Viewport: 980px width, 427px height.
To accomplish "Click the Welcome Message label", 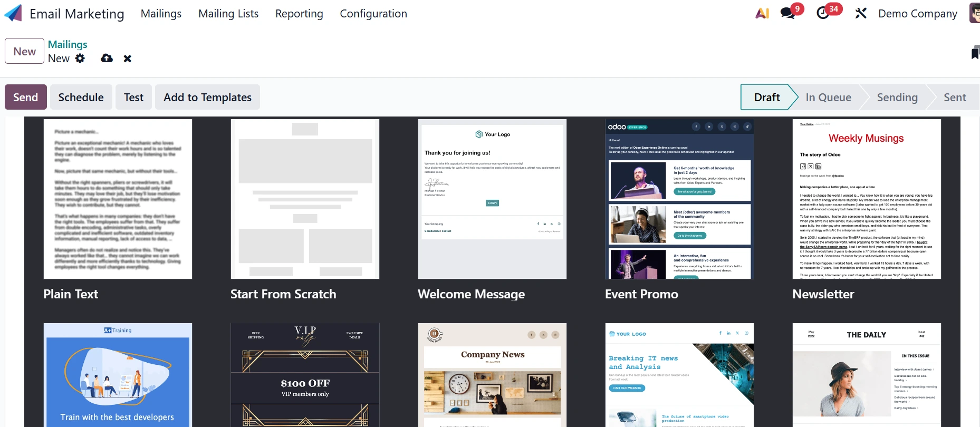I will 471,294.
